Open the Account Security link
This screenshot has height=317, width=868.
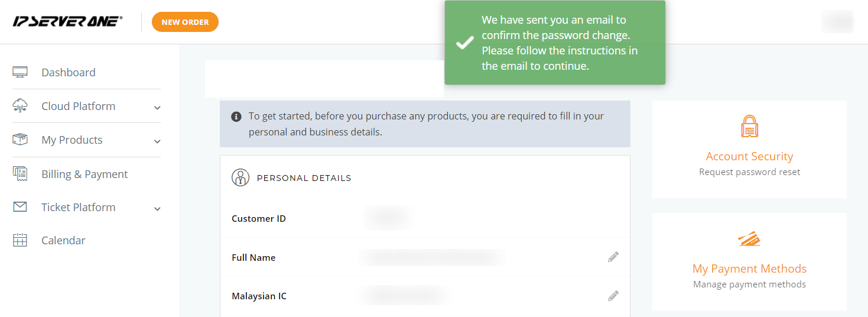[x=749, y=156]
